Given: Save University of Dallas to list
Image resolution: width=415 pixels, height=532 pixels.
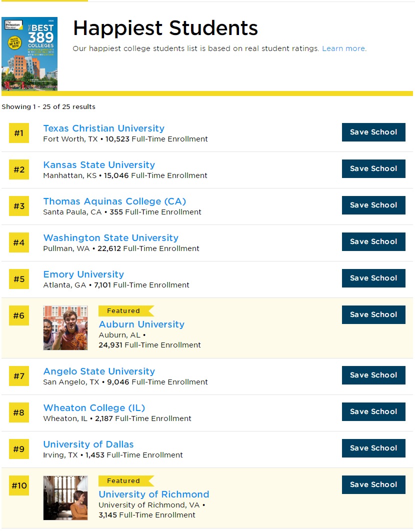Looking at the screenshot, I should pos(373,448).
